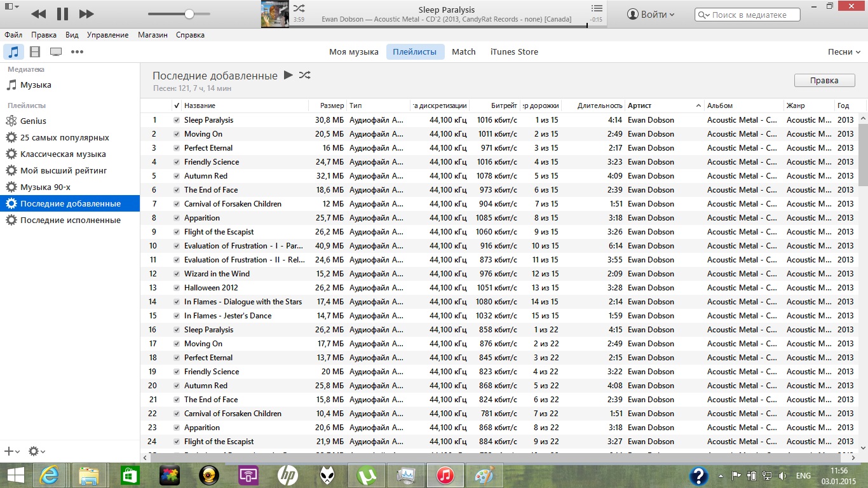Open the Магазин menu

tap(153, 35)
